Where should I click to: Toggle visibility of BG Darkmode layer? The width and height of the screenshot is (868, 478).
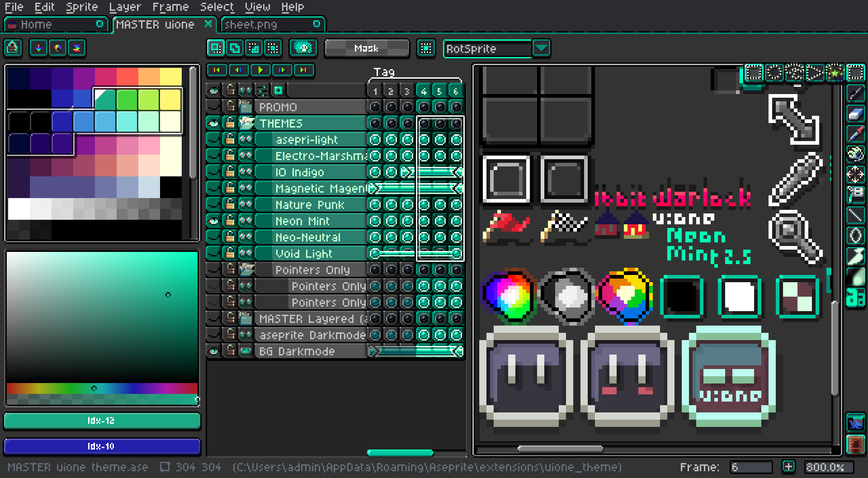[214, 351]
